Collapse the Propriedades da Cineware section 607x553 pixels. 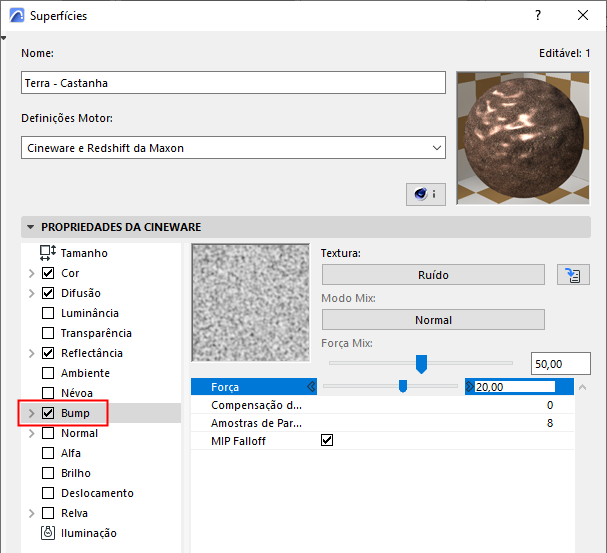(31, 227)
